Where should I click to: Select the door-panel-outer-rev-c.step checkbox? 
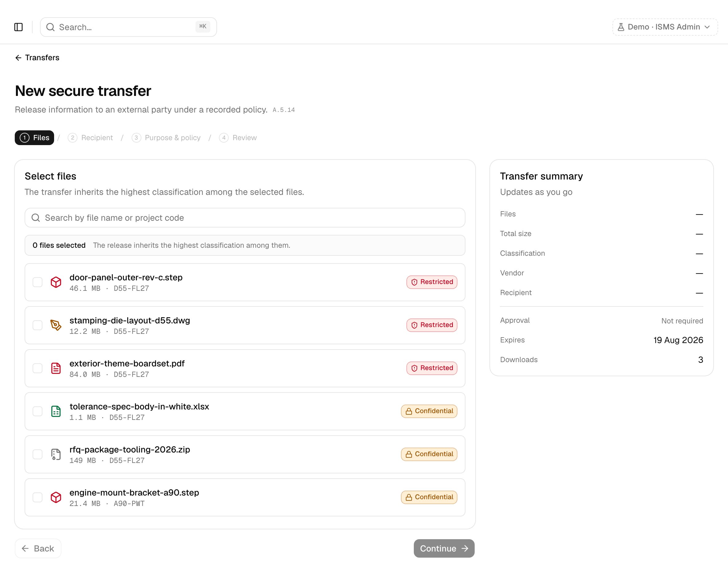point(38,282)
